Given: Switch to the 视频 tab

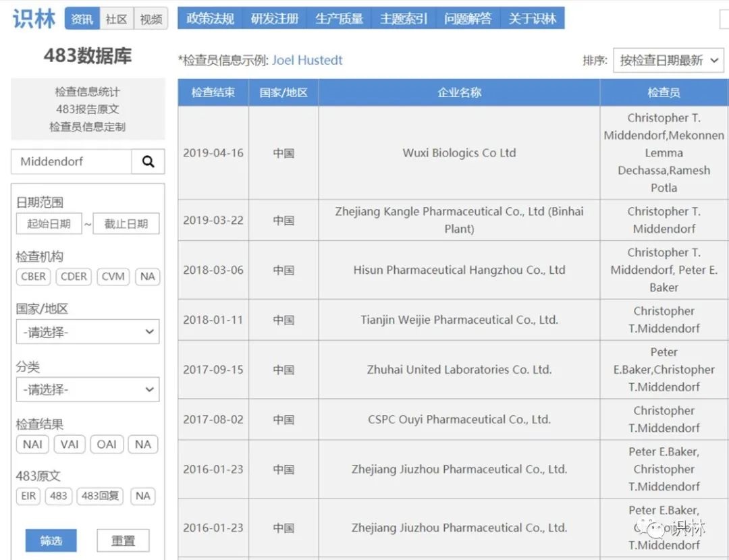Looking at the screenshot, I should (x=151, y=20).
